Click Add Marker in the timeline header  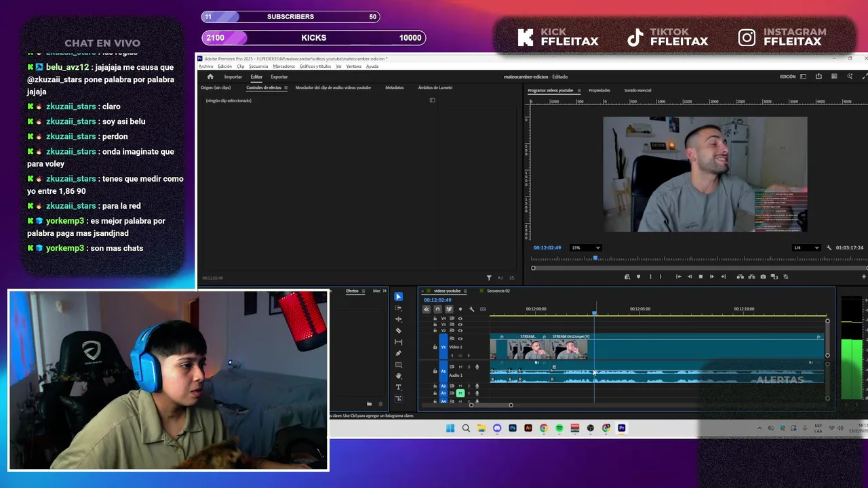tap(460, 309)
